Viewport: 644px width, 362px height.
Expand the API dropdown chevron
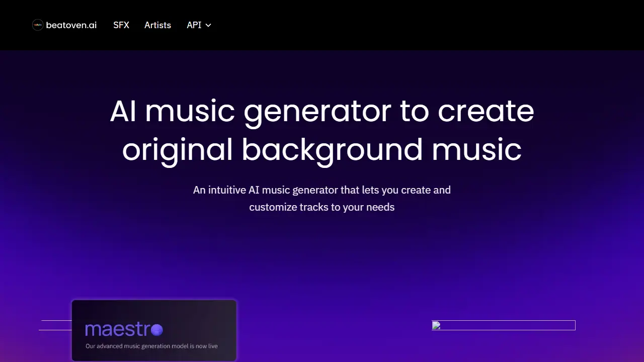208,25
